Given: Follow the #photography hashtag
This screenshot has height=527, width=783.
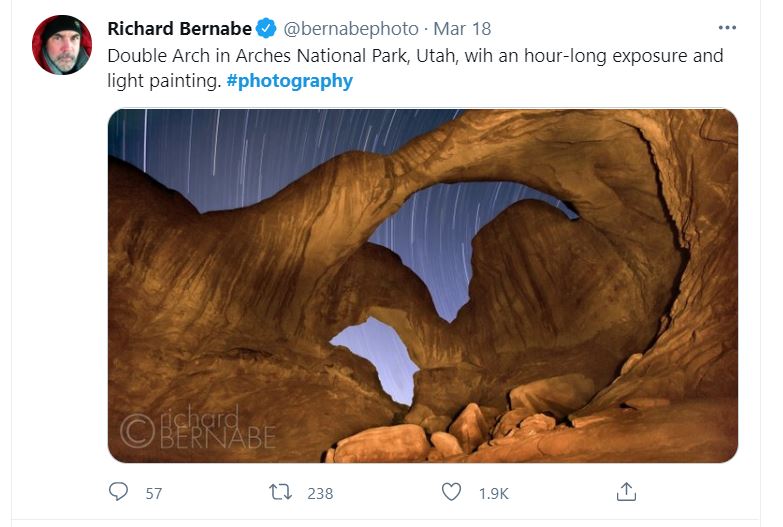Looking at the screenshot, I should 290,81.
